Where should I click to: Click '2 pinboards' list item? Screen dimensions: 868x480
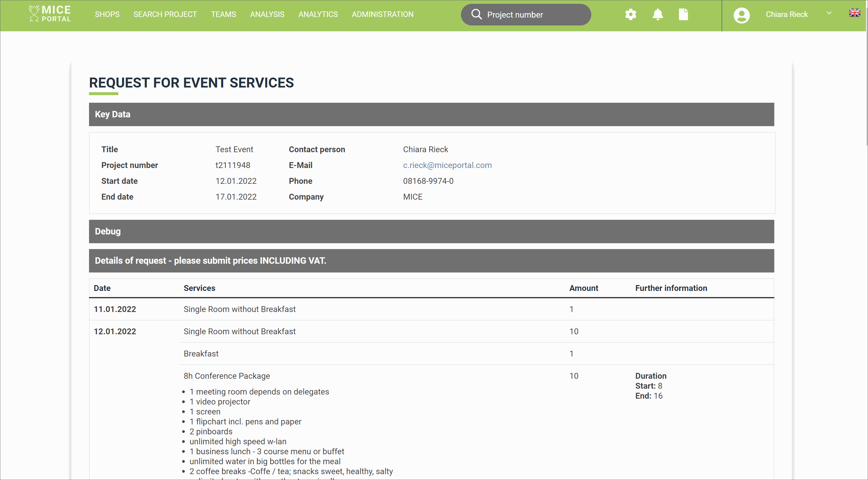point(211,431)
